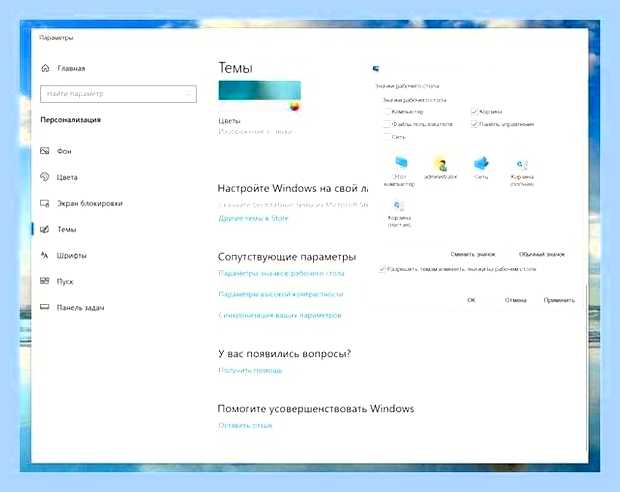Open the Экран блокировки lock screen settings

coord(82,203)
